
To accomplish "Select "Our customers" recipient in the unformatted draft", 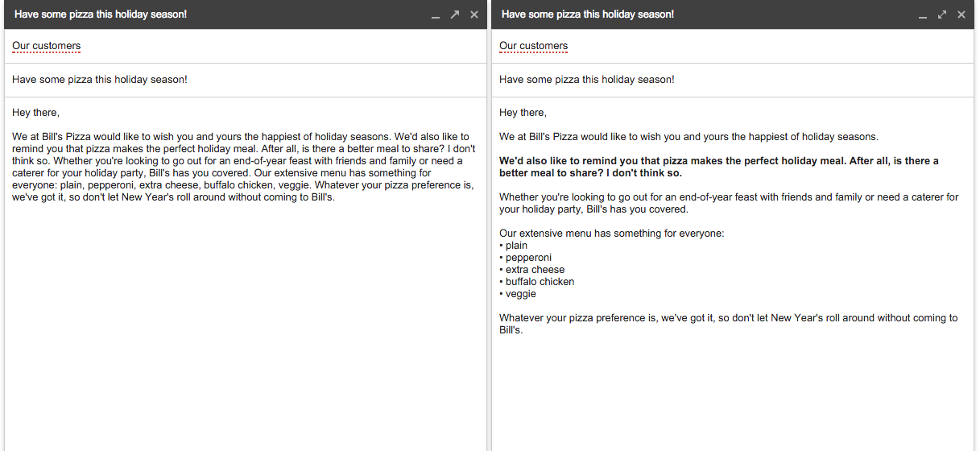I will (x=47, y=46).
